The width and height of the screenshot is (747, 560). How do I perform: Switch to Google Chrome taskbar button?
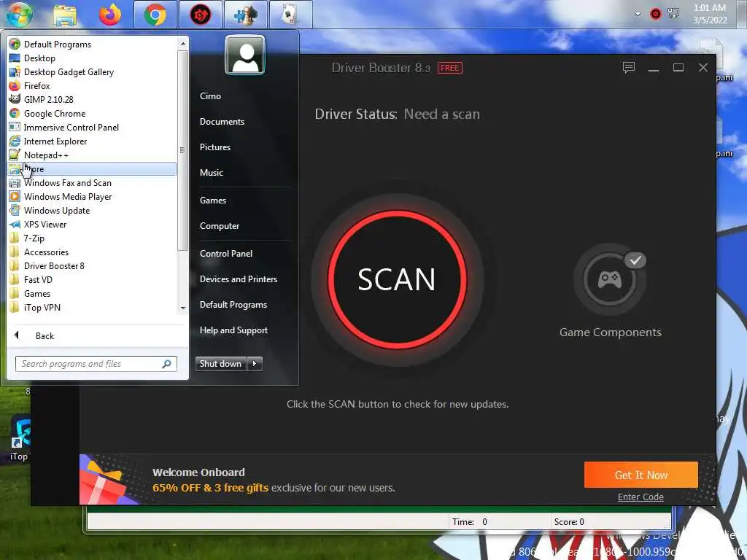[155, 15]
